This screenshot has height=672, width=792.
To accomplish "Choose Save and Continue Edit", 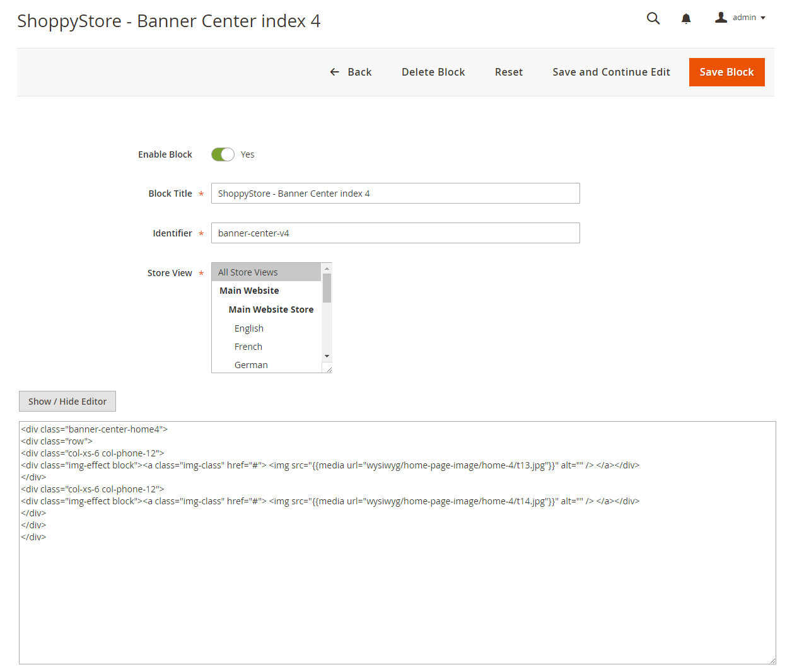I will coord(611,72).
